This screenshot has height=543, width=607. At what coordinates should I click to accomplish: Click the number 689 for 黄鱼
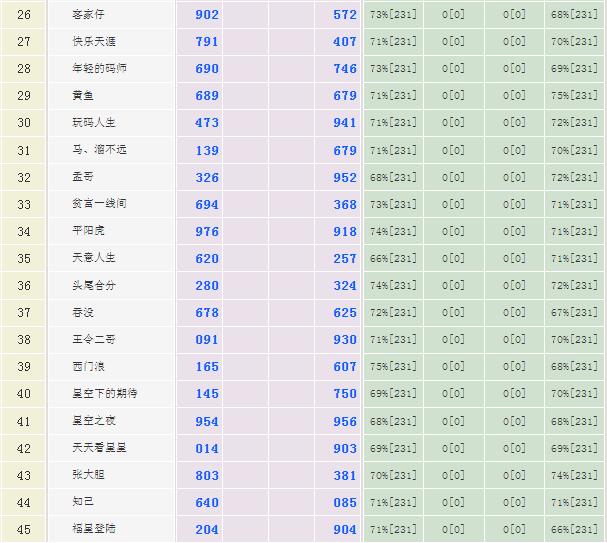pyautogui.click(x=207, y=96)
